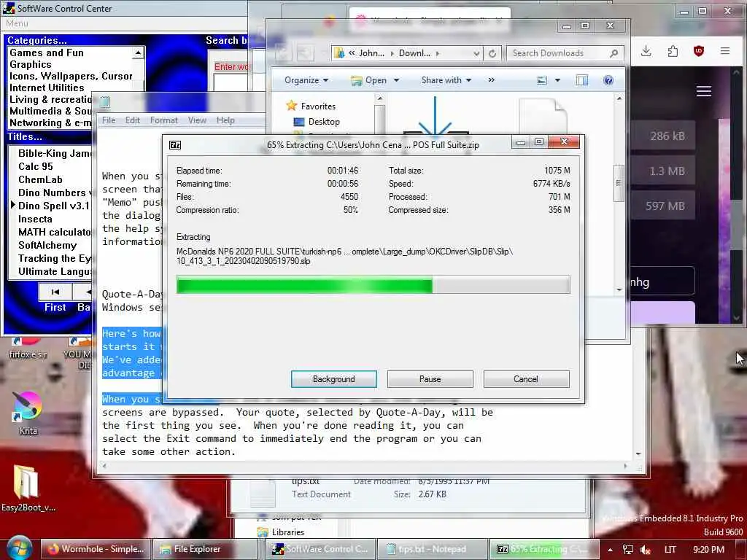Select Internet Utilities category
Viewport: 747px width, 560px height.
47,87
